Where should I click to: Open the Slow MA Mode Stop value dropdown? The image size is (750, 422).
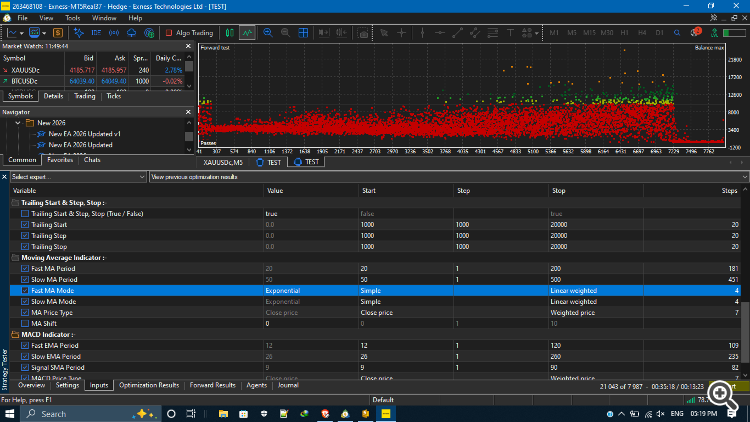click(596, 302)
